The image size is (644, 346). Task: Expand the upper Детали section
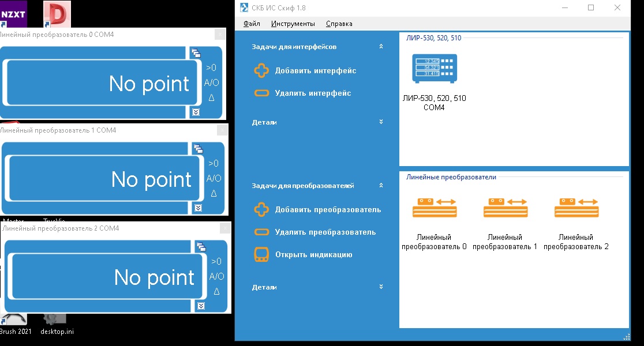point(381,122)
